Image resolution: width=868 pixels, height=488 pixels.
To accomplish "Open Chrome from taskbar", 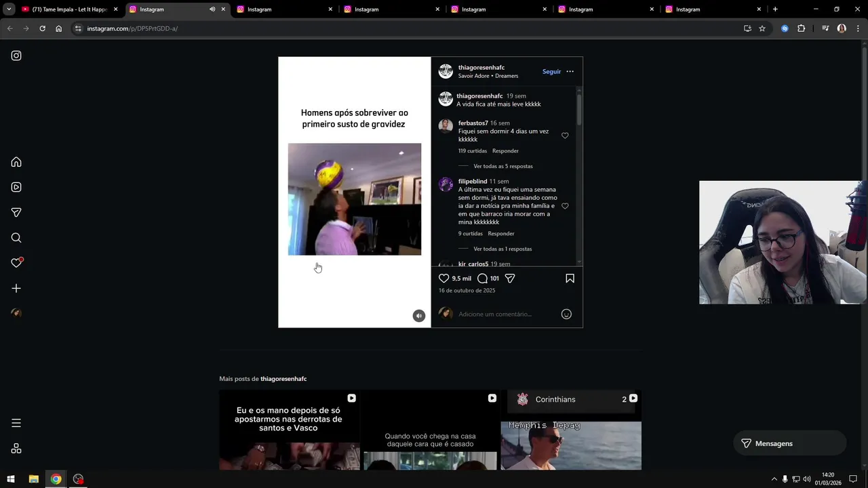I will [x=56, y=479].
